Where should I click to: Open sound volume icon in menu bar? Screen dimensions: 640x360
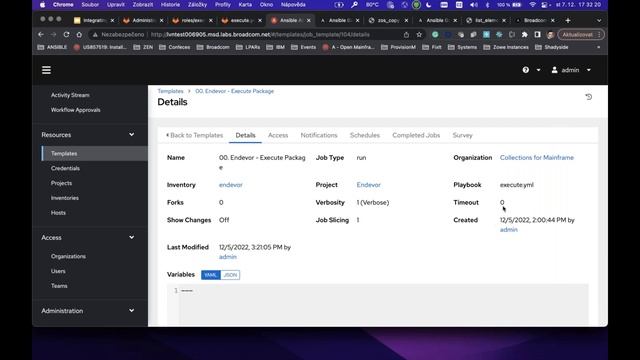coord(473,5)
